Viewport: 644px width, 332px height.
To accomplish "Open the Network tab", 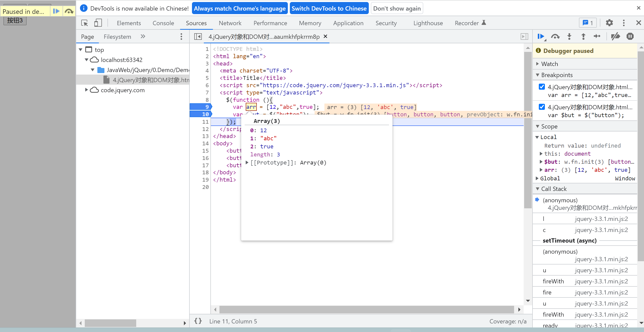I will click(230, 23).
